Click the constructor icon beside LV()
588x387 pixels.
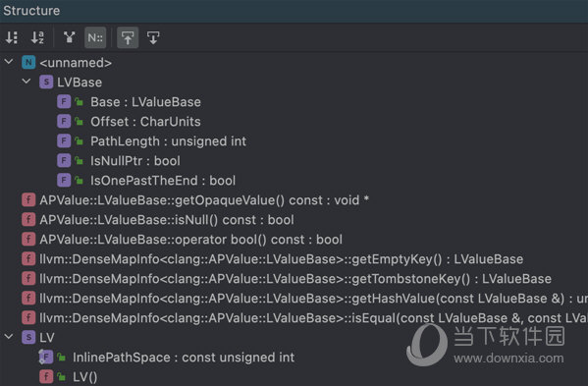[46, 377]
